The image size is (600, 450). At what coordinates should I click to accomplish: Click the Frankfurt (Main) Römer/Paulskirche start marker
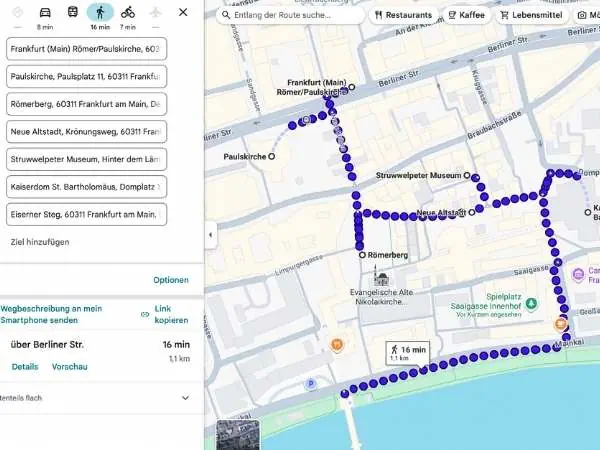point(352,87)
